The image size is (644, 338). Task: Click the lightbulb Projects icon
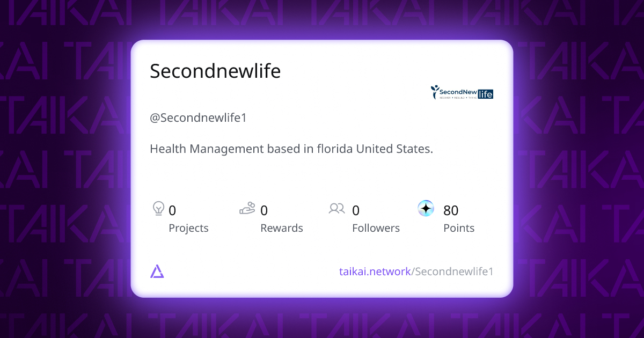tap(158, 208)
